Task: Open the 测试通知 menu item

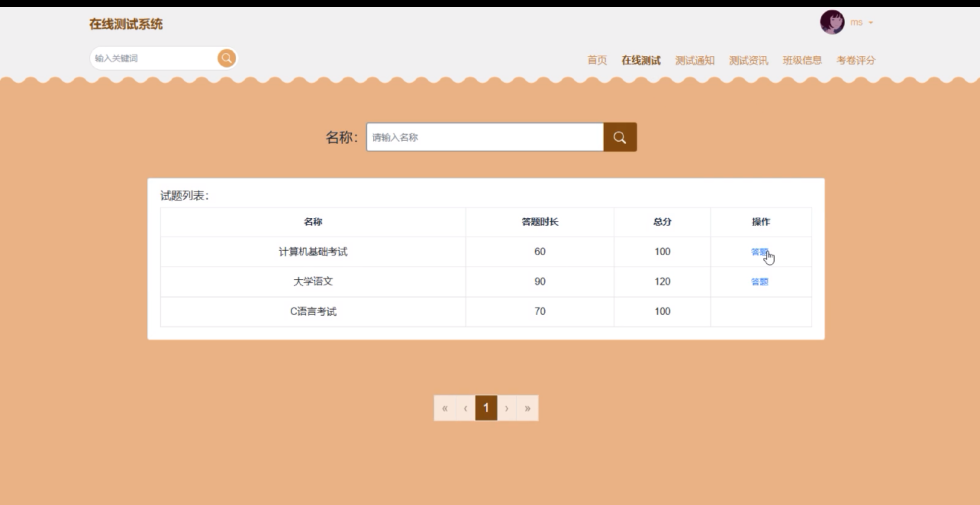Action: pos(695,60)
